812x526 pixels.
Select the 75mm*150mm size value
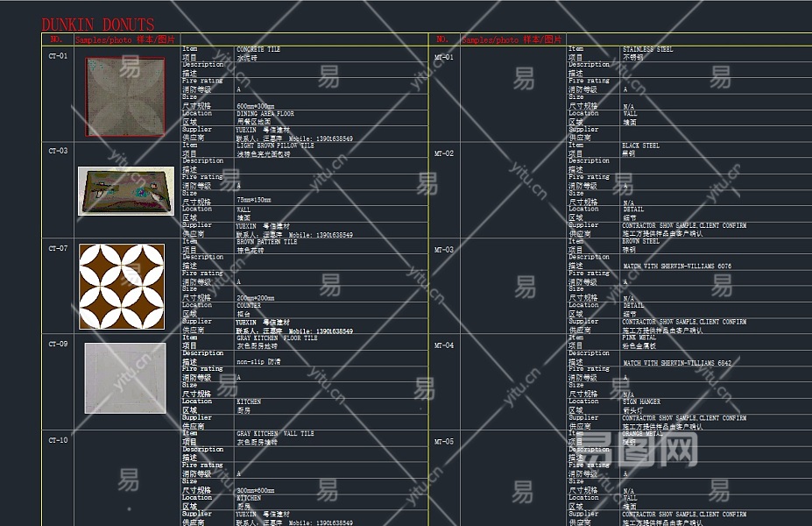coord(254,200)
